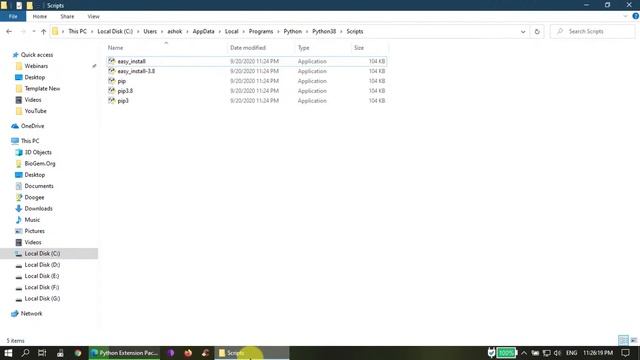Open Doogee in navigation pane
This screenshot has height=360, width=640.
[34, 198]
